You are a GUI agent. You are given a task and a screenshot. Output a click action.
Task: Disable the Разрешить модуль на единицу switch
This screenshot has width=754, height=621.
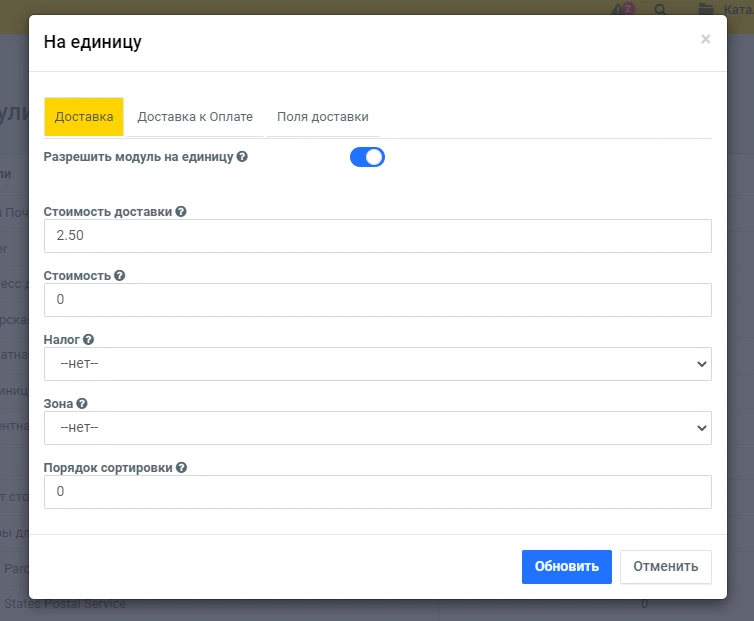pyautogui.click(x=367, y=157)
